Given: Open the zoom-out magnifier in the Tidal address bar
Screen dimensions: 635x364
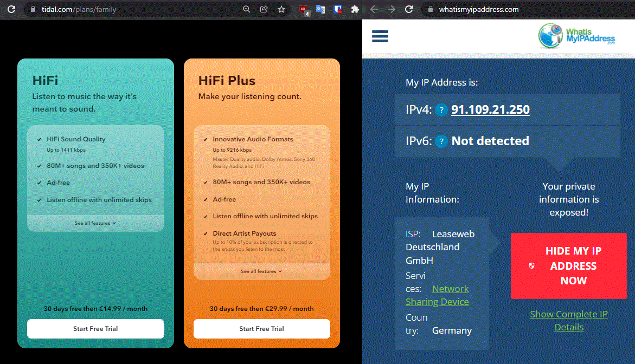Looking at the screenshot, I should click(x=246, y=9).
